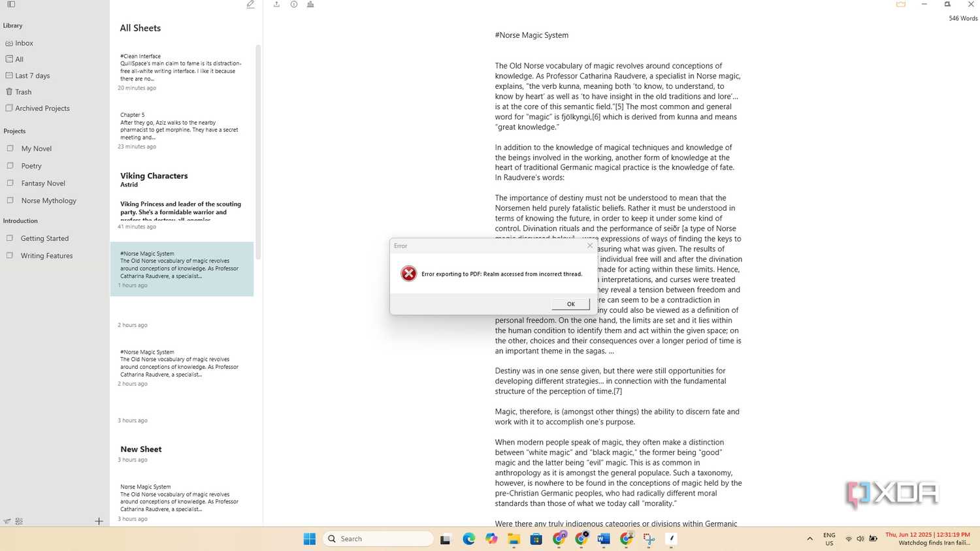Show hidden system tray icons

[809, 539]
